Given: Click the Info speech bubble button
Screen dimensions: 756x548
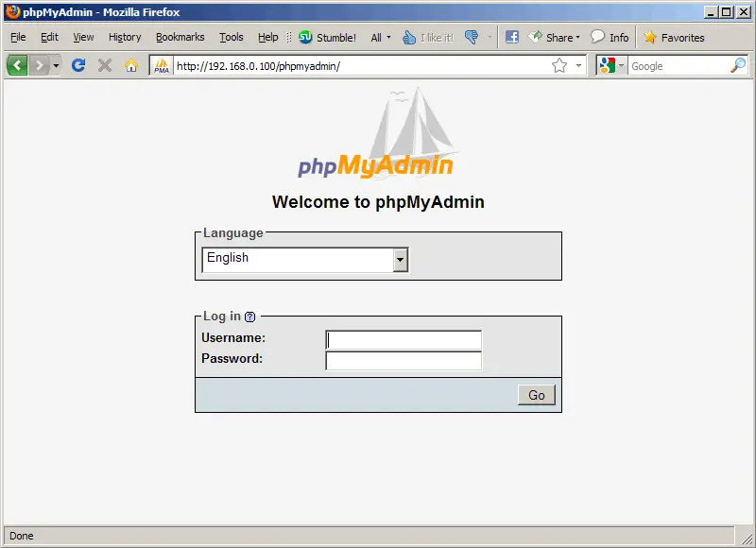Looking at the screenshot, I should [x=610, y=37].
